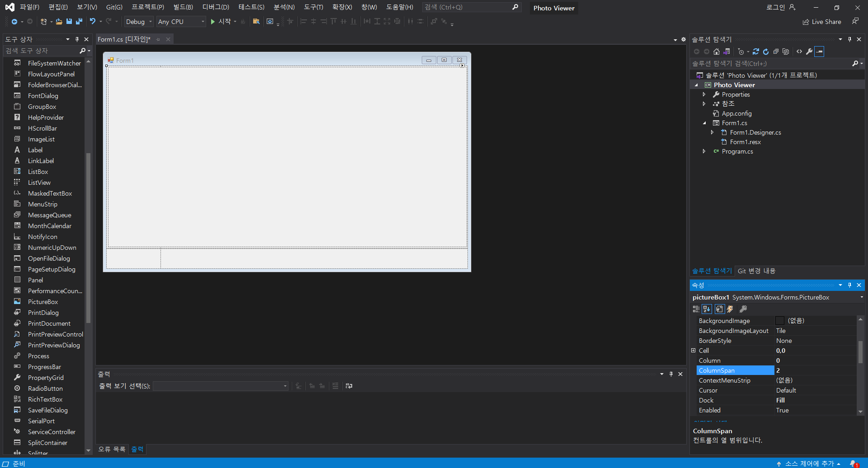Pin the Toolbox panel with the pushpin
Image resolution: width=868 pixels, height=468 pixels.
click(77, 39)
